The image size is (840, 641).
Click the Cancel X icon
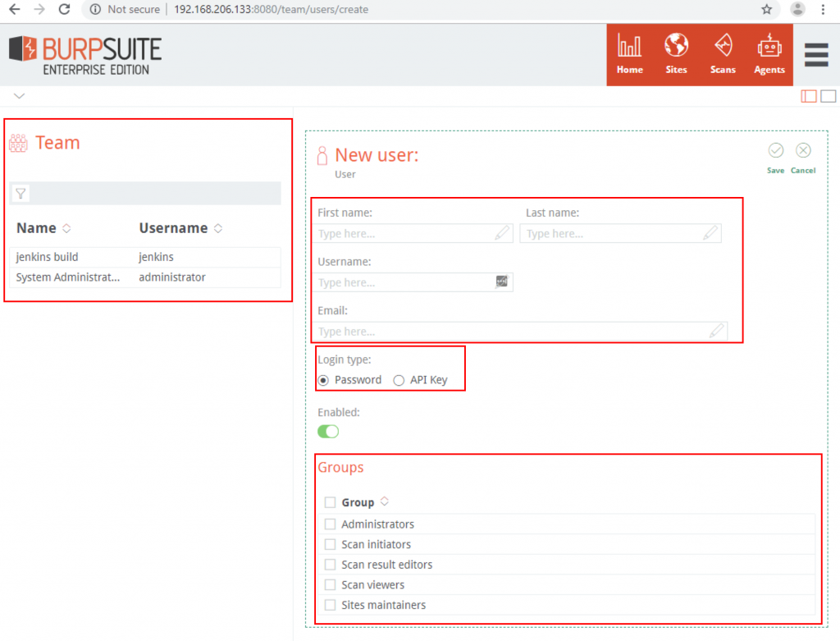(803, 151)
